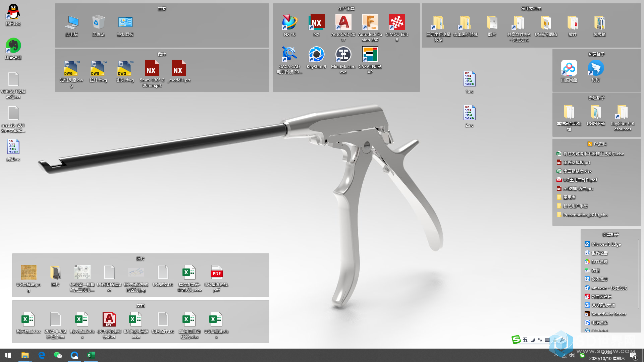The width and height of the screenshot is (644, 362).
Task: Open 重用库 folder in F:\资料 list
Action: click(x=566, y=197)
